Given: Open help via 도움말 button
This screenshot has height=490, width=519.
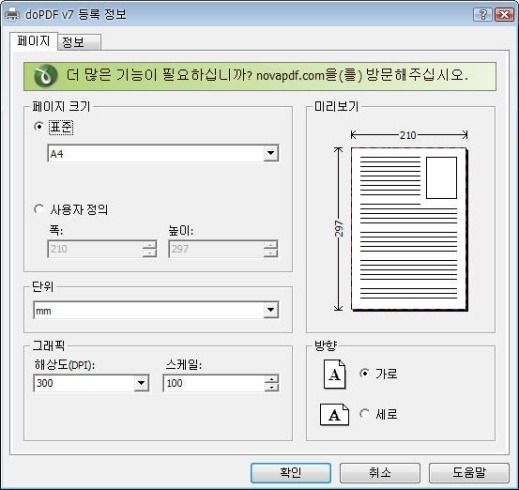Looking at the screenshot, I should (469, 473).
